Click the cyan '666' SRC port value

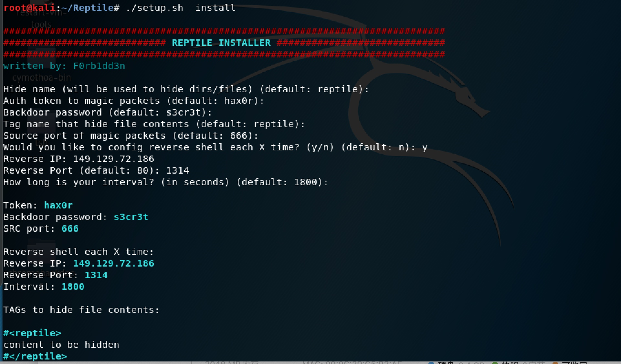tap(70, 228)
